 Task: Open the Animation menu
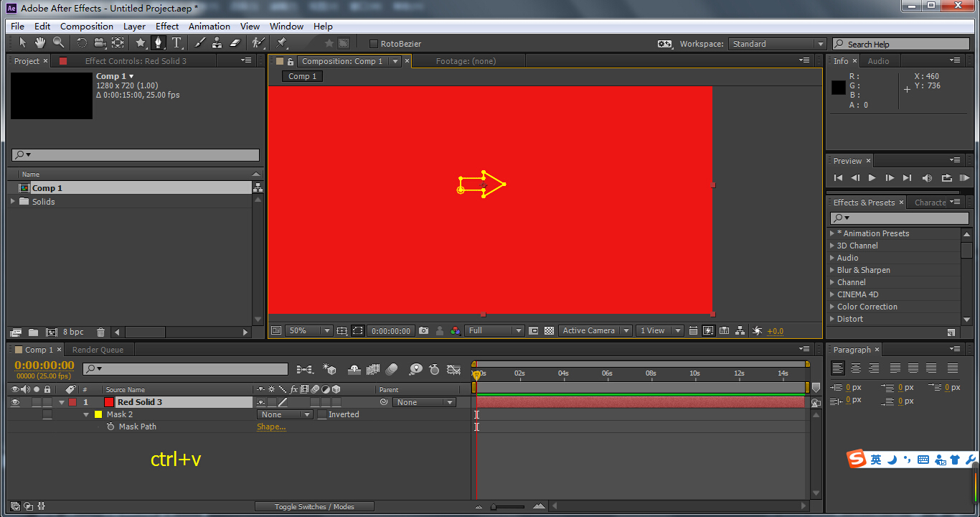[x=209, y=27]
